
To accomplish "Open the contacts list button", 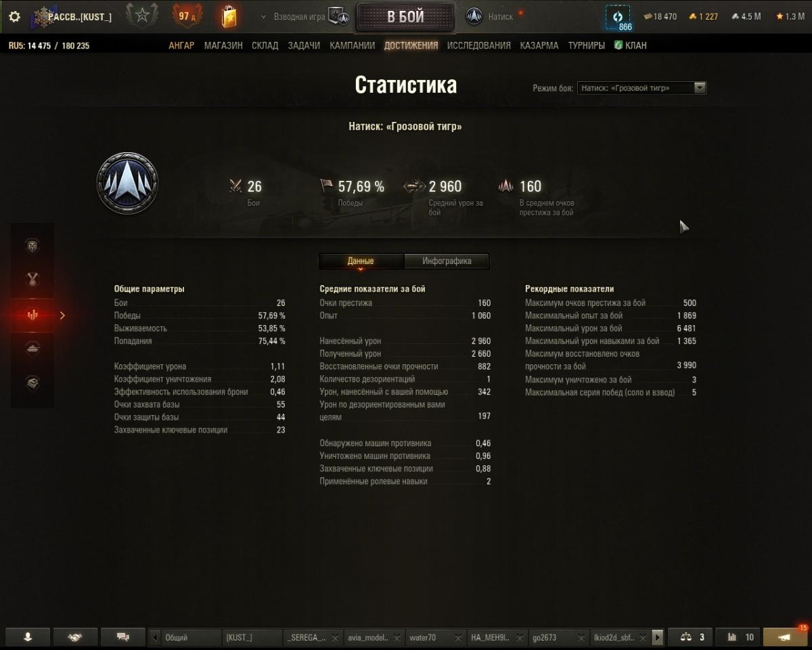I will coord(28,637).
